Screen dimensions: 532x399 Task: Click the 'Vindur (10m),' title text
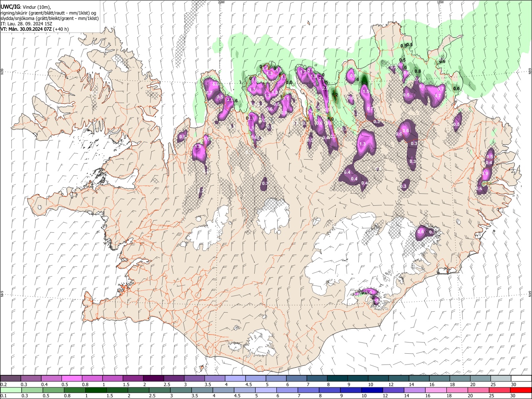(36, 7)
